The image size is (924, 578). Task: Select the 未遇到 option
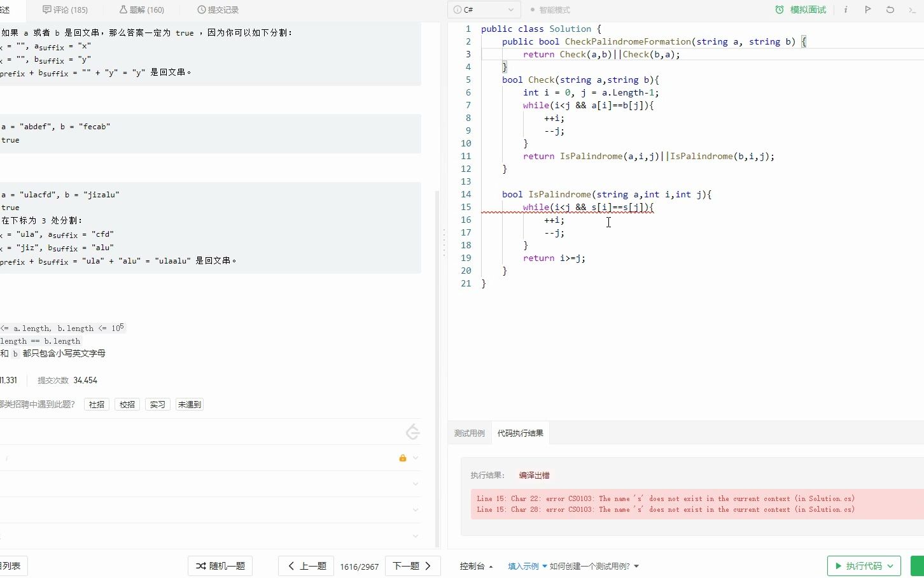[189, 404]
